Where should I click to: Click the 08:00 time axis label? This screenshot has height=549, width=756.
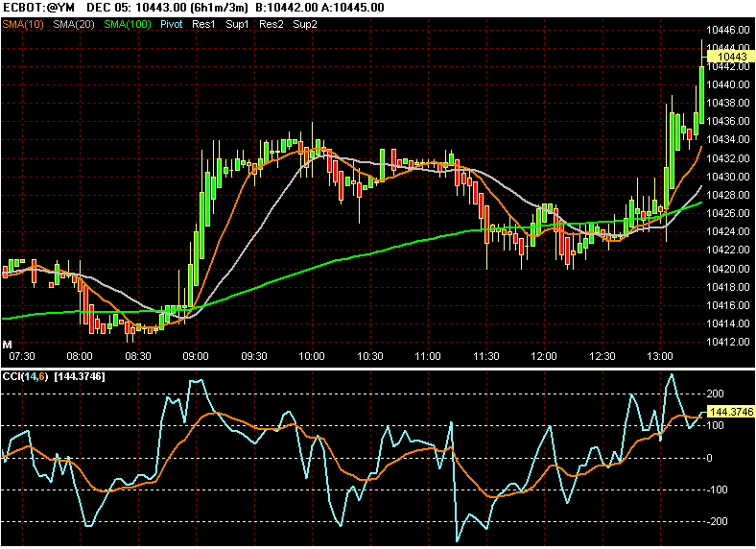click(80, 356)
